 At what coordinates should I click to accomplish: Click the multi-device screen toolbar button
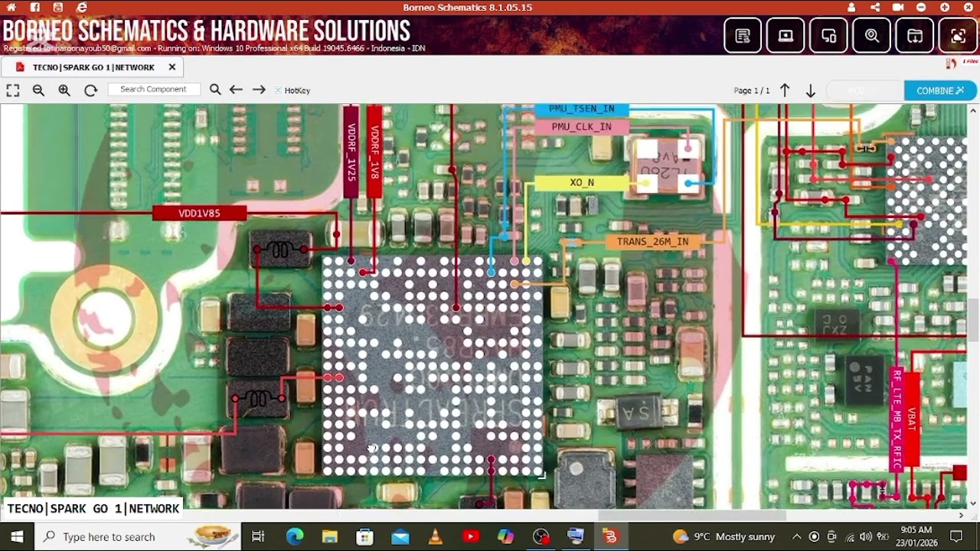click(828, 35)
